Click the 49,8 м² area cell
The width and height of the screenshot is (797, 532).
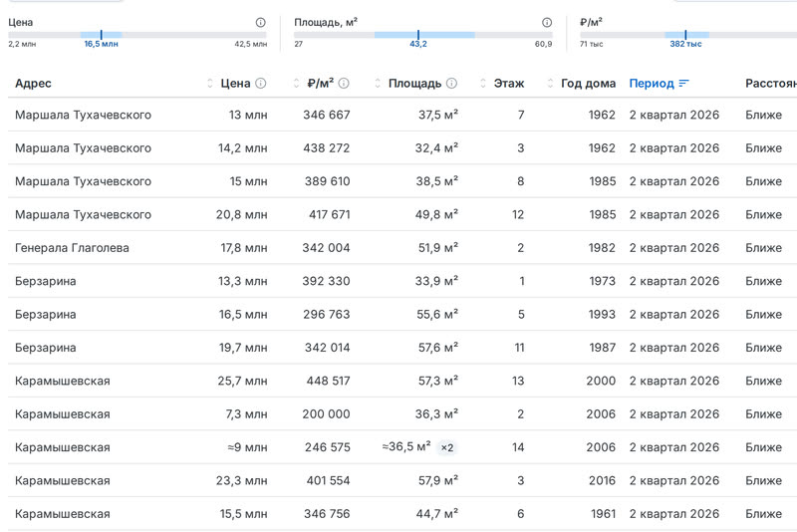pyautogui.click(x=436, y=214)
